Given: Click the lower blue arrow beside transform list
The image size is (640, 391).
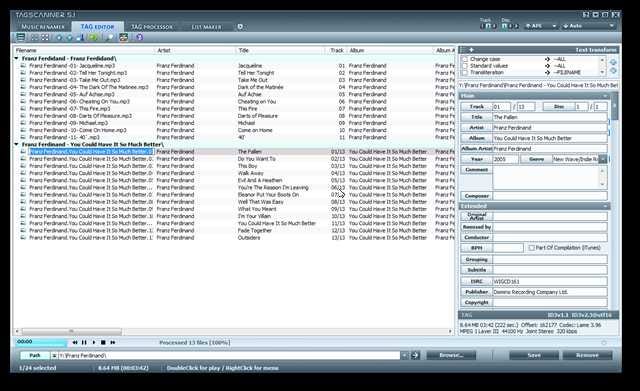Looking at the screenshot, I should tap(613, 71).
